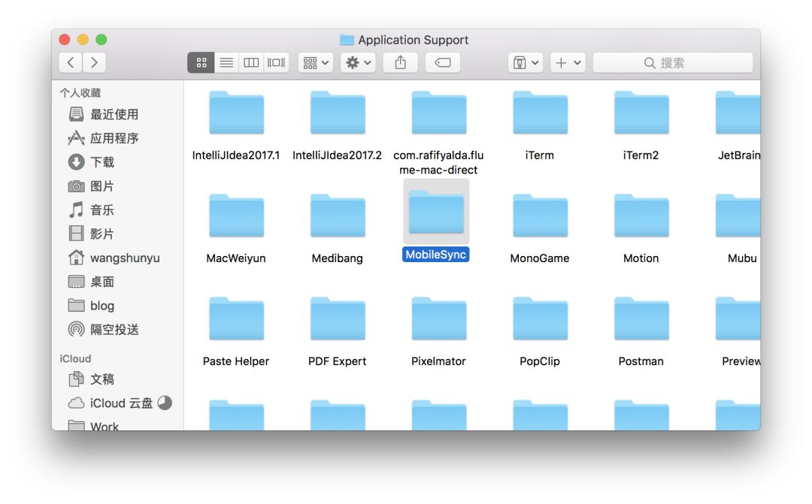Select the IntelliJIdea2017.2 folder
The height and width of the screenshot is (504, 812).
pyautogui.click(x=337, y=125)
